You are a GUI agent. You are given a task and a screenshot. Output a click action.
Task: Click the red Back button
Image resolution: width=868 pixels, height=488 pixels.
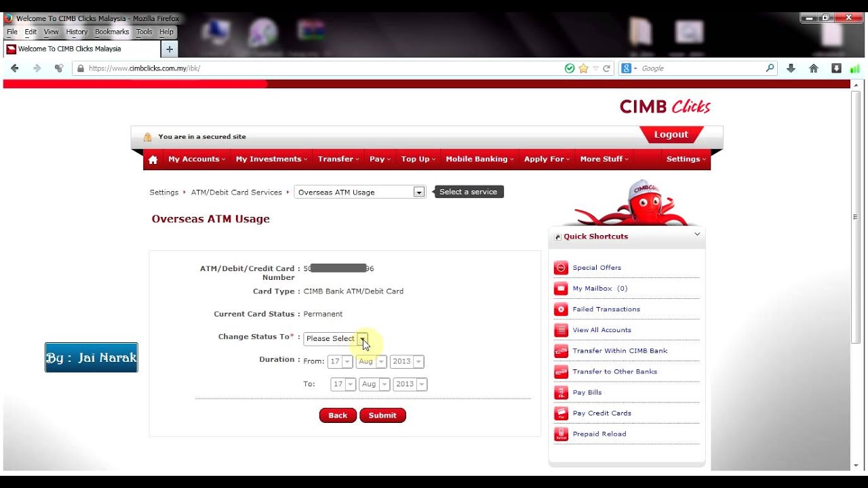point(338,415)
